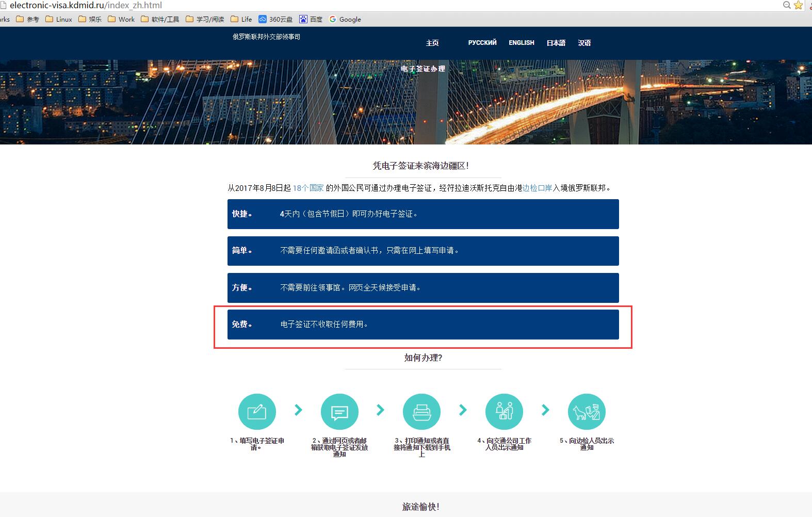
Task: Open the Google bookmark
Action: tap(345, 19)
